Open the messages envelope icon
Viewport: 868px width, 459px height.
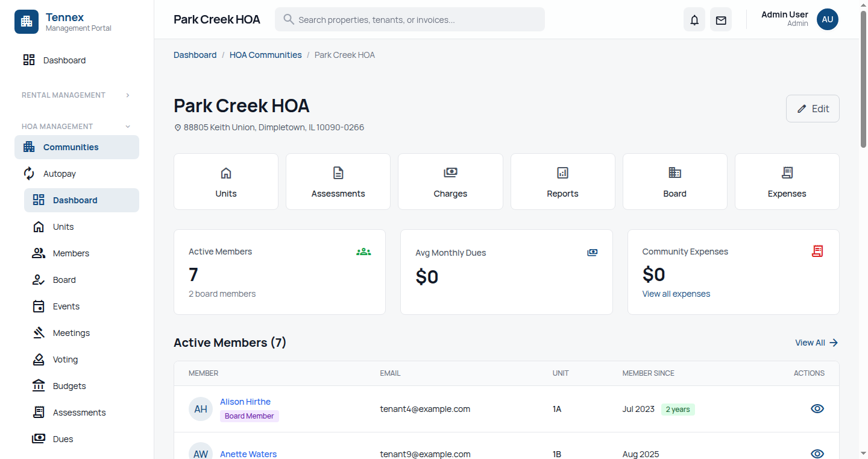point(720,19)
